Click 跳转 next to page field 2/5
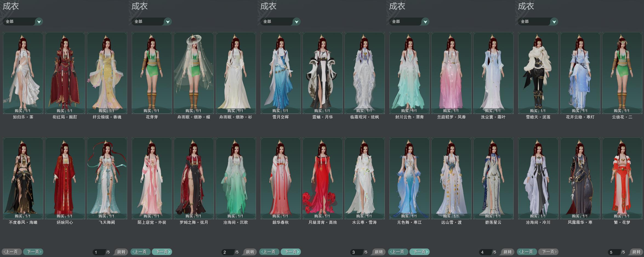644x257 pixels. [250, 252]
